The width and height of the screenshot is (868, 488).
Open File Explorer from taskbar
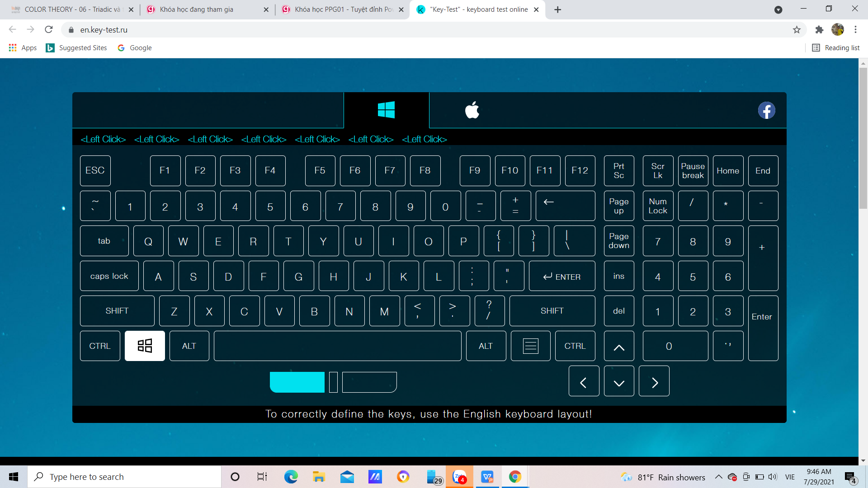(x=319, y=477)
